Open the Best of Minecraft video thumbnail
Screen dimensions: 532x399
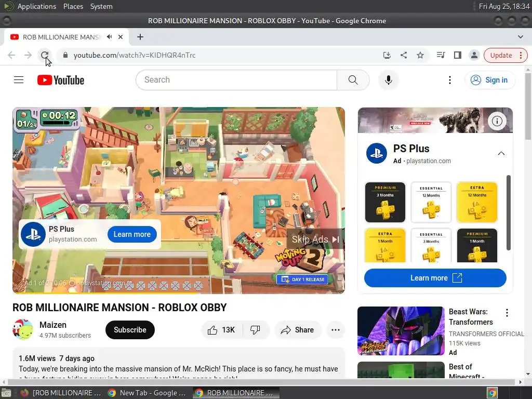tap(401, 370)
